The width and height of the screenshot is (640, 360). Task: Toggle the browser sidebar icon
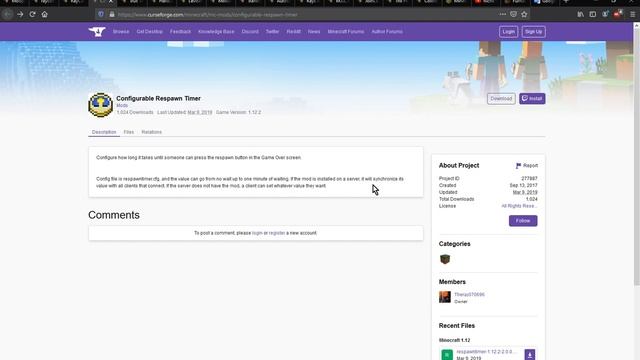tap(593, 14)
